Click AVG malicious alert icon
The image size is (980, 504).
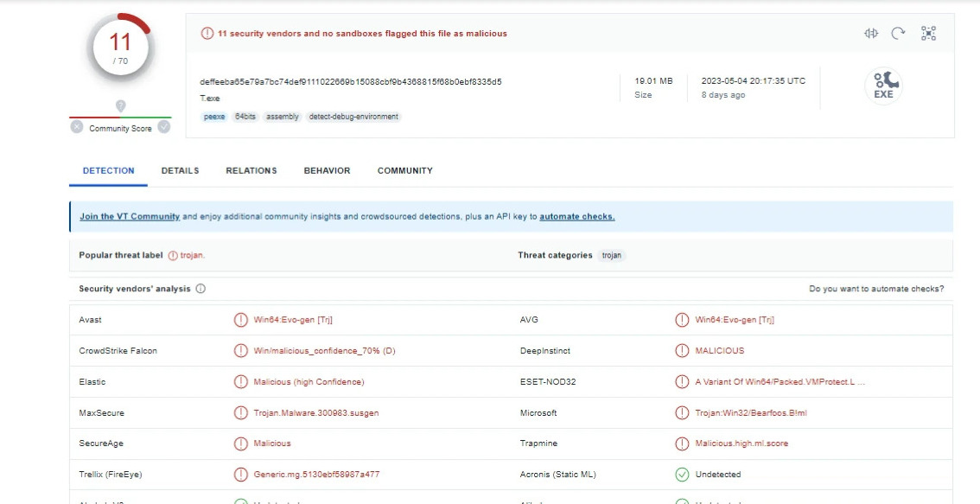point(682,320)
